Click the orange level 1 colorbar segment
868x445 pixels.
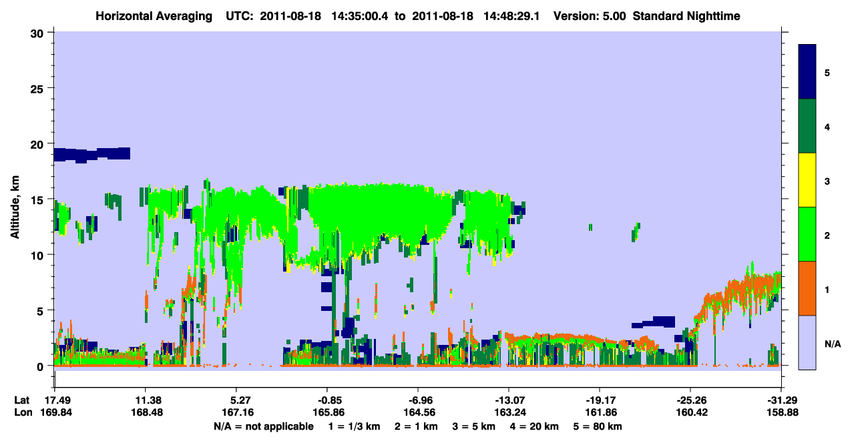coord(807,288)
